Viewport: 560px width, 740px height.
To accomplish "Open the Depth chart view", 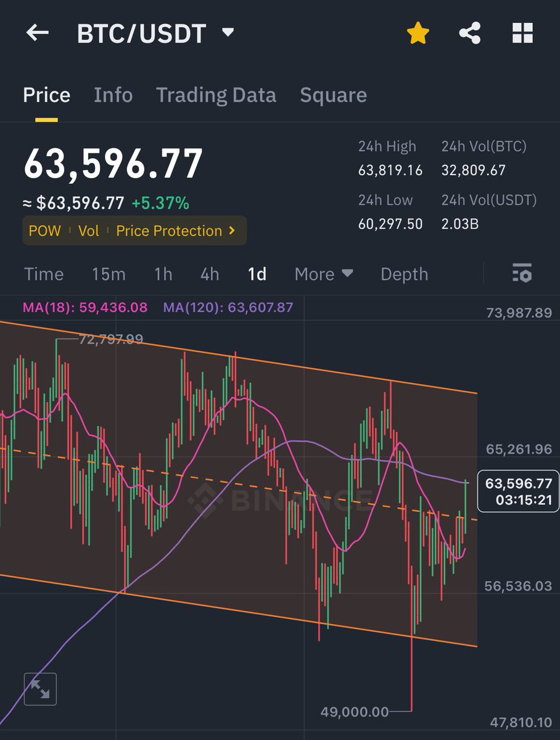I will pyautogui.click(x=404, y=274).
